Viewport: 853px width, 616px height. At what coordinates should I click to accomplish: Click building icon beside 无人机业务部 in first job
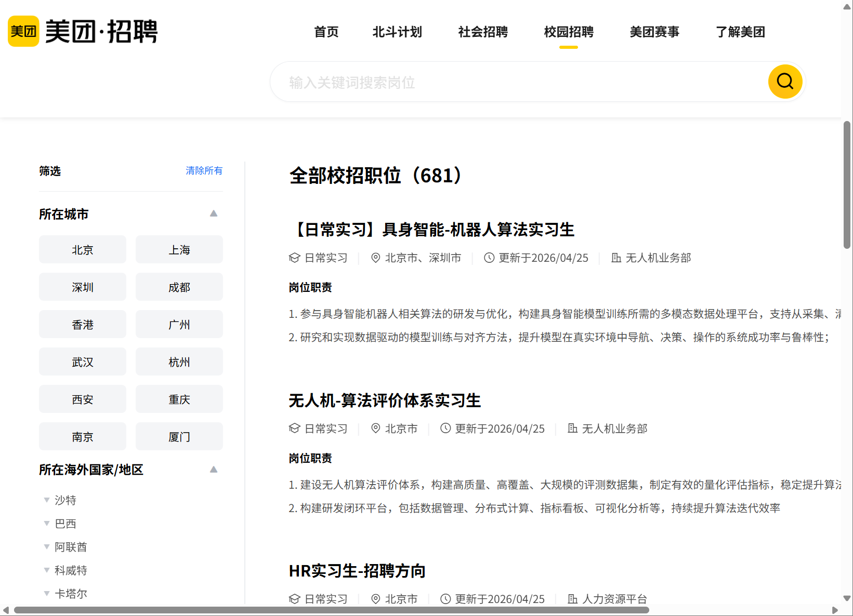pyautogui.click(x=616, y=258)
